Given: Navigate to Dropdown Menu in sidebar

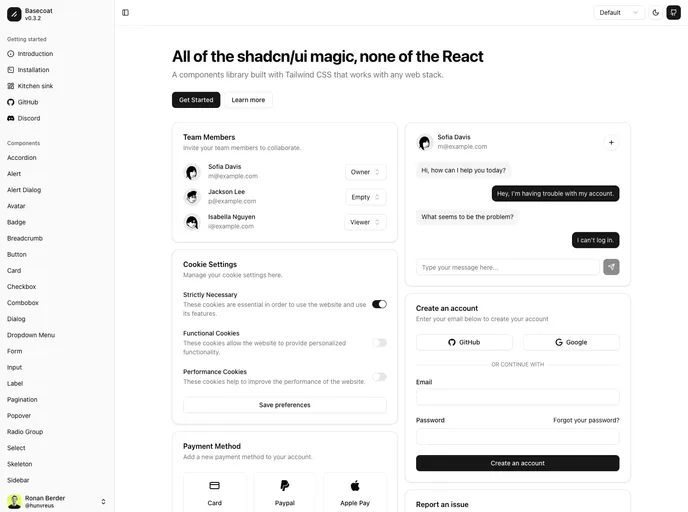Looking at the screenshot, I should (31, 335).
